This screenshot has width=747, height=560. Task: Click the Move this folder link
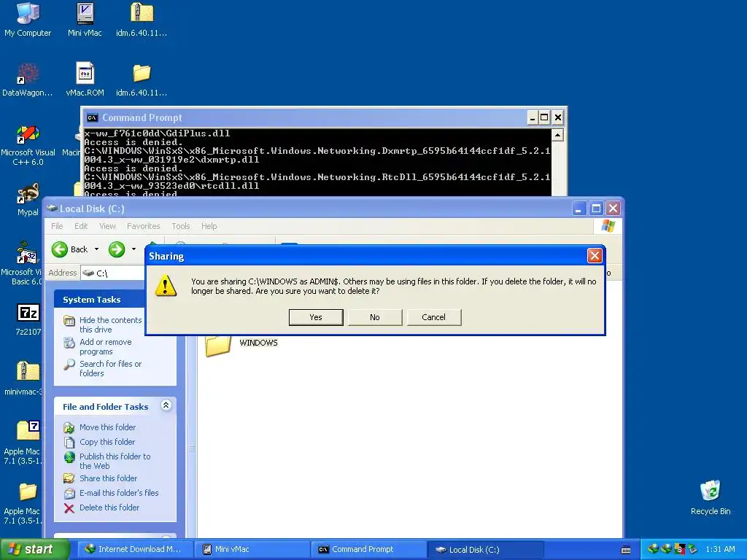pos(108,427)
